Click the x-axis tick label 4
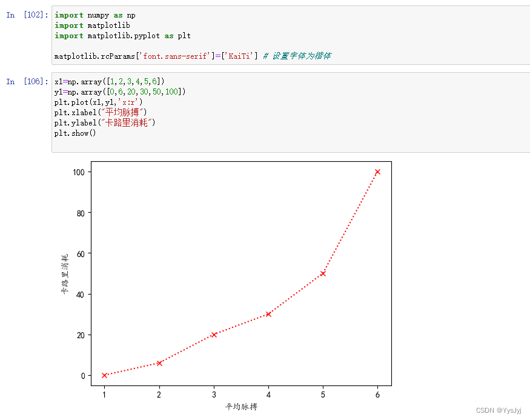The width and height of the screenshot is (530, 420). (268, 395)
